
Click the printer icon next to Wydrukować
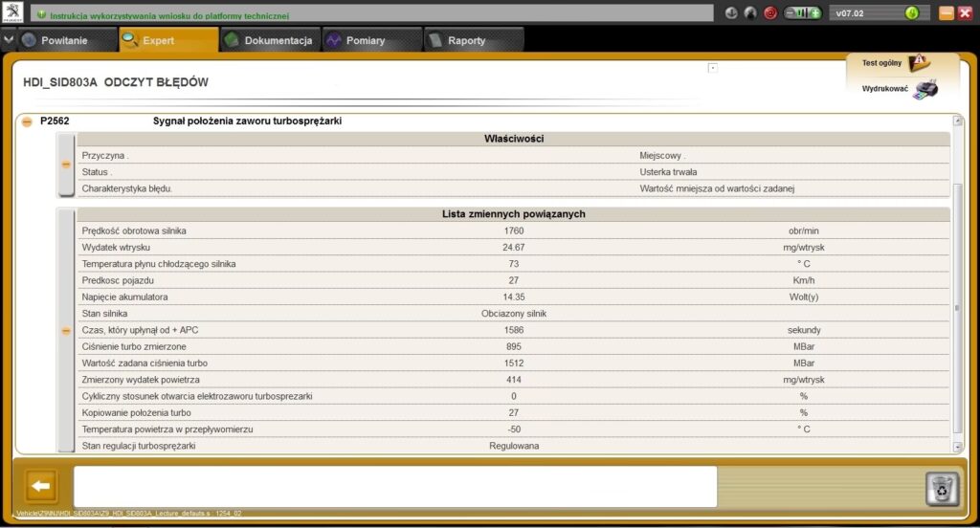[925, 89]
